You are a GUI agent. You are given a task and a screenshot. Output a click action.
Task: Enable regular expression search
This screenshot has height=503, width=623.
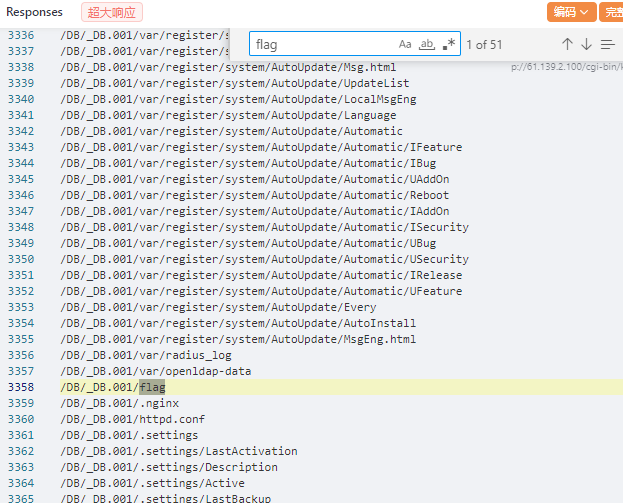449,44
